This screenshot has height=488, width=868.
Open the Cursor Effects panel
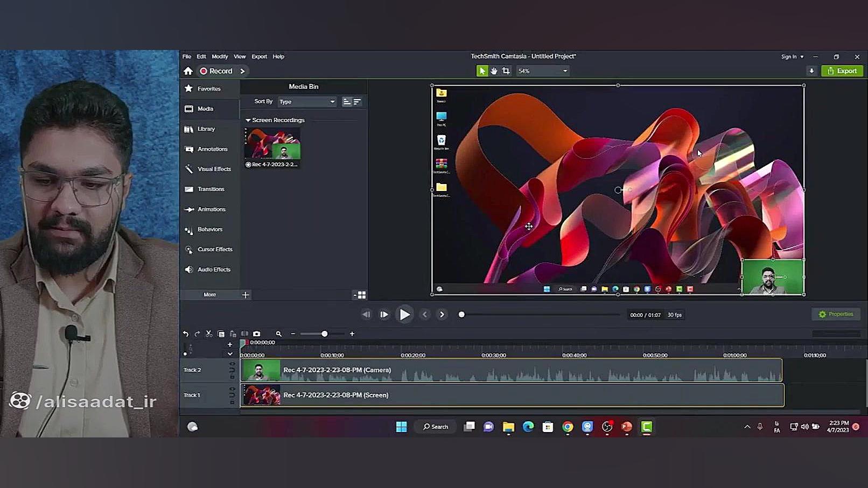(214, 250)
